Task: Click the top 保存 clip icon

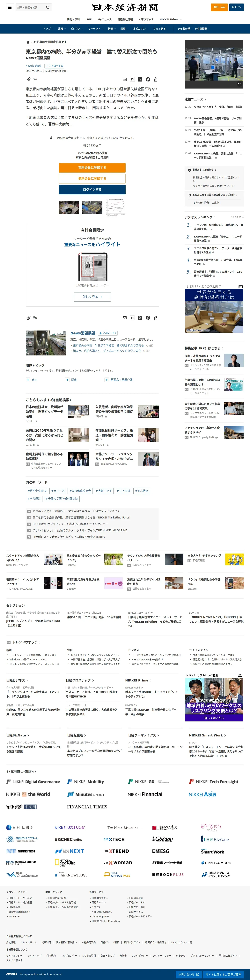Action: pos(28,79)
